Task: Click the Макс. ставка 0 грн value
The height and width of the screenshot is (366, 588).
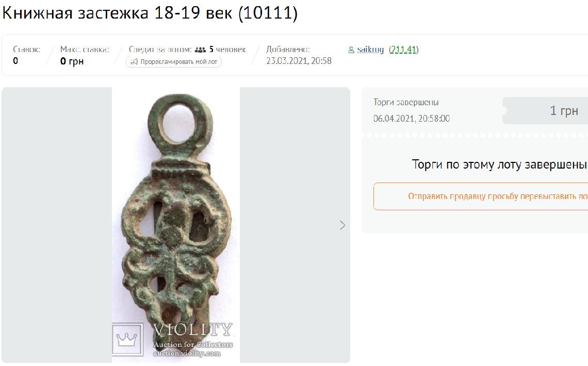Action: pyautogui.click(x=72, y=61)
